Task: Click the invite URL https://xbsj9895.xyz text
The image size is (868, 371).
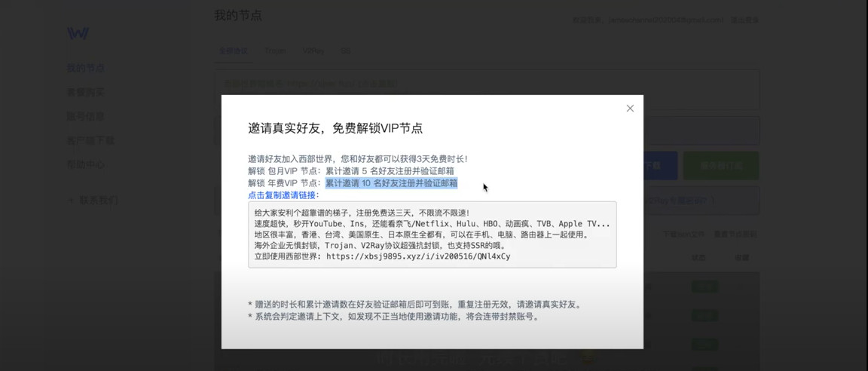Action: point(418,256)
